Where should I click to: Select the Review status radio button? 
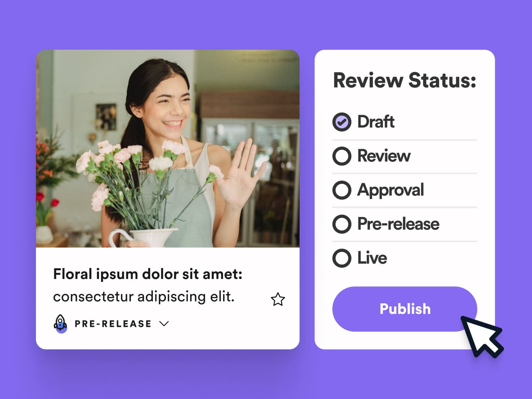(x=342, y=156)
